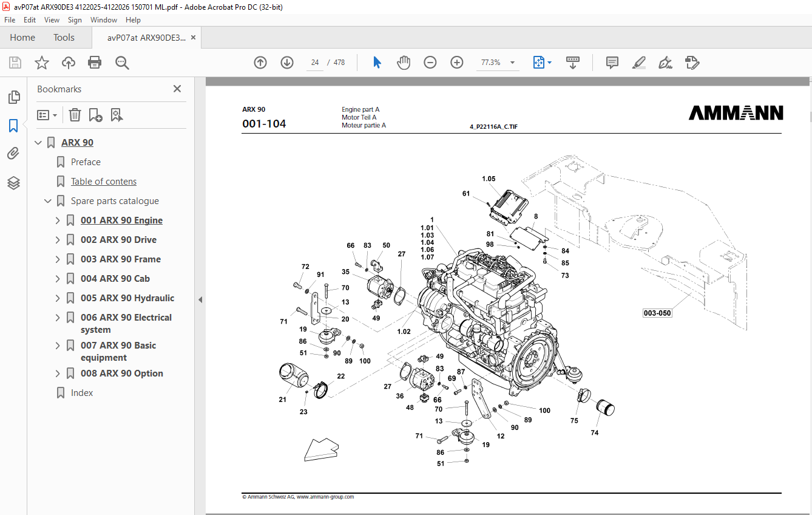Go to previous page with up arrow
Screen dimensions: 812x515
pos(260,63)
